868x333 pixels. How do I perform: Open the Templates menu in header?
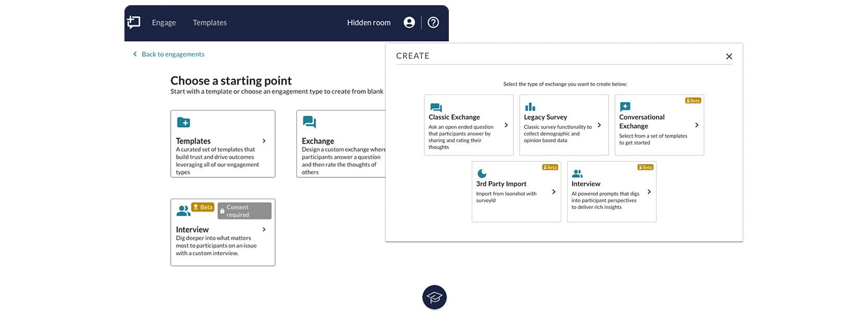coord(209,22)
